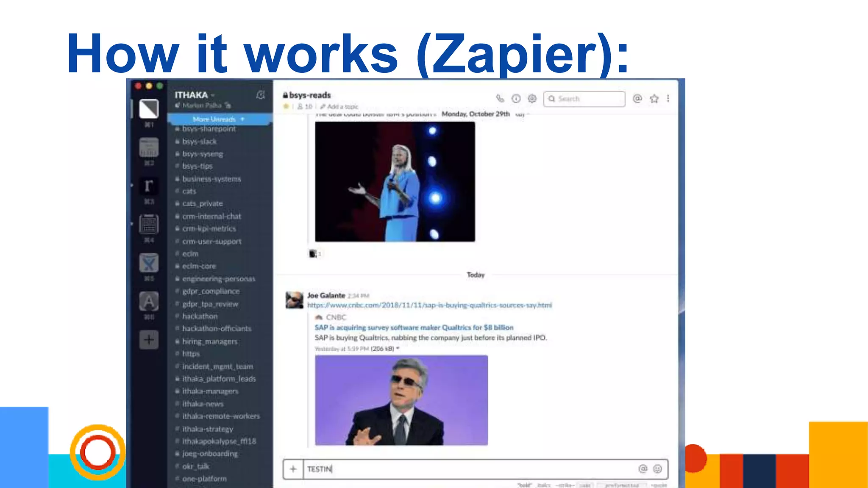The height and width of the screenshot is (488, 868).
Task: Open the ithaka-managers channel
Action: (x=210, y=391)
